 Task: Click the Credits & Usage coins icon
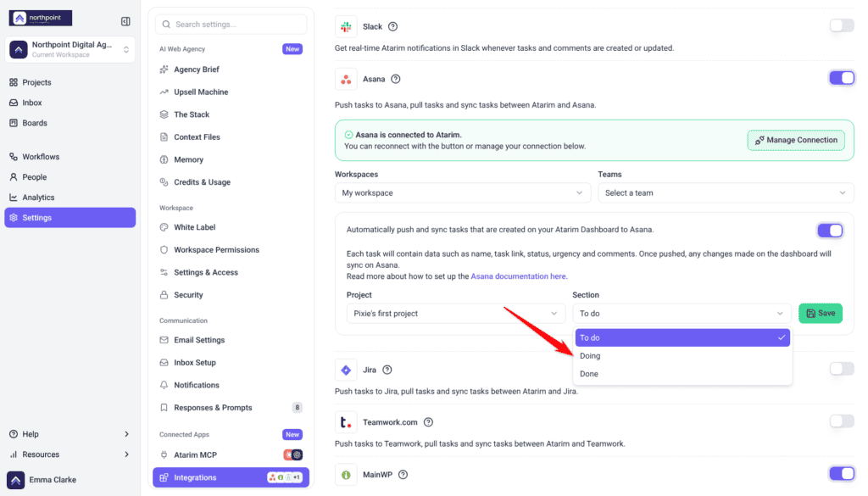(164, 182)
